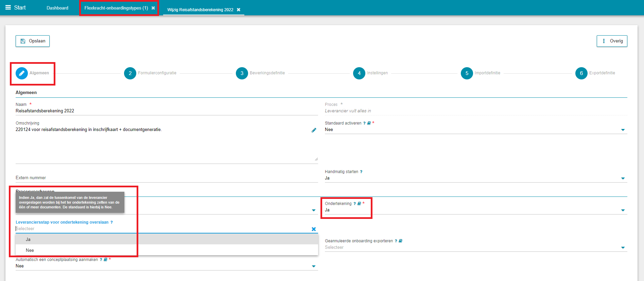The image size is (644, 281).
Task: Click the pencil edit icon for Omschrijving
Action: 314,130
